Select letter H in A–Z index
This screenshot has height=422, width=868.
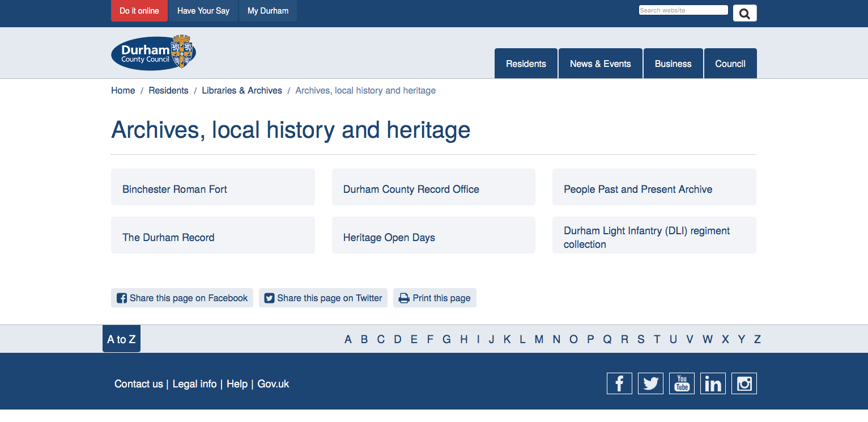pos(464,339)
